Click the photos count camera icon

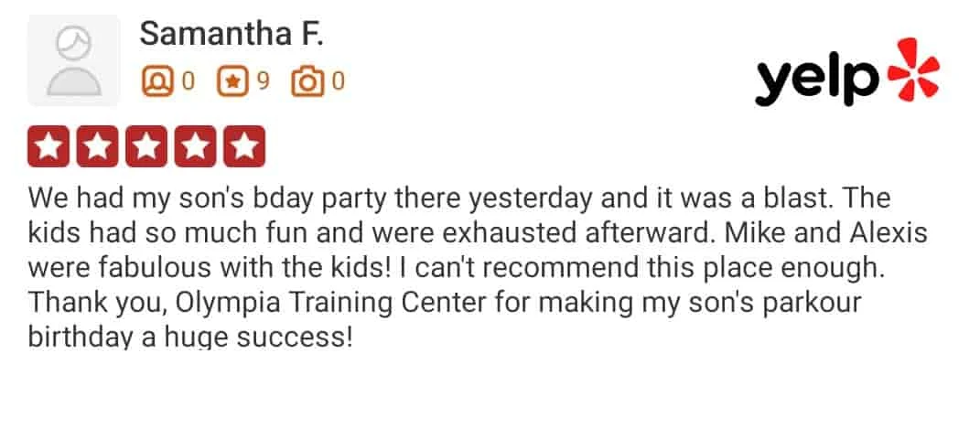(x=307, y=82)
